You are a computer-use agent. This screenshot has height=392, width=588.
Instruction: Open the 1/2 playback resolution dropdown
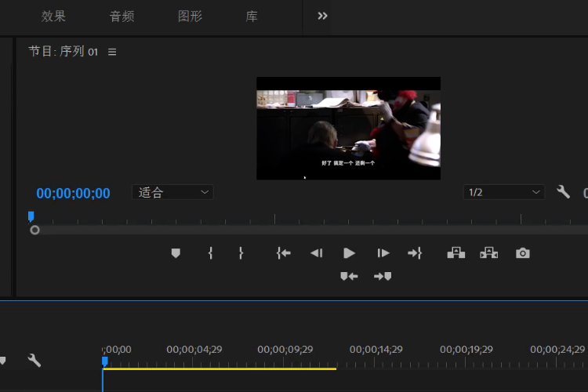coord(503,192)
